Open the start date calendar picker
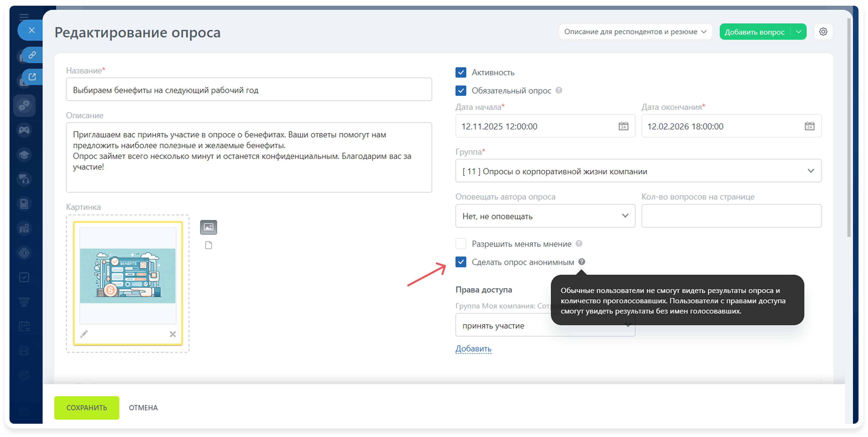This screenshot has height=437, width=868. [623, 126]
